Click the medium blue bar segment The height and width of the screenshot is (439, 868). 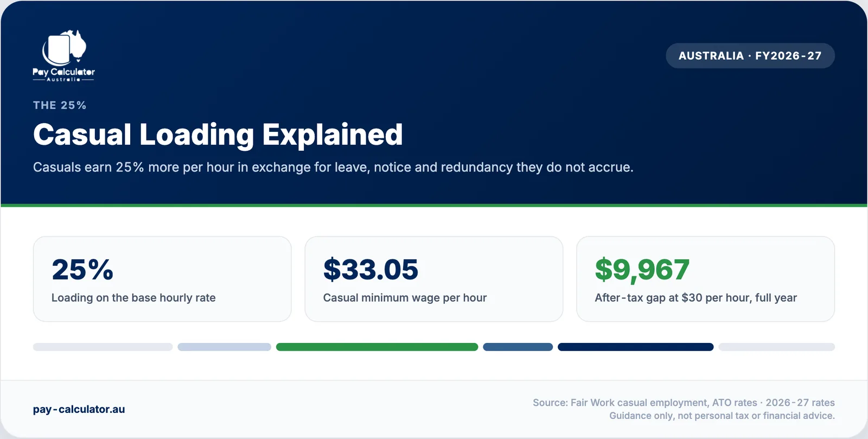click(518, 347)
